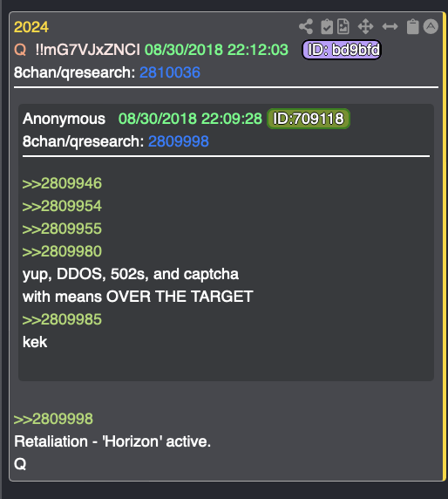The height and width of the screenshot is (499, 448).
Task: Click the plain clipboard copy icon
Action: [x=413, y=26]
